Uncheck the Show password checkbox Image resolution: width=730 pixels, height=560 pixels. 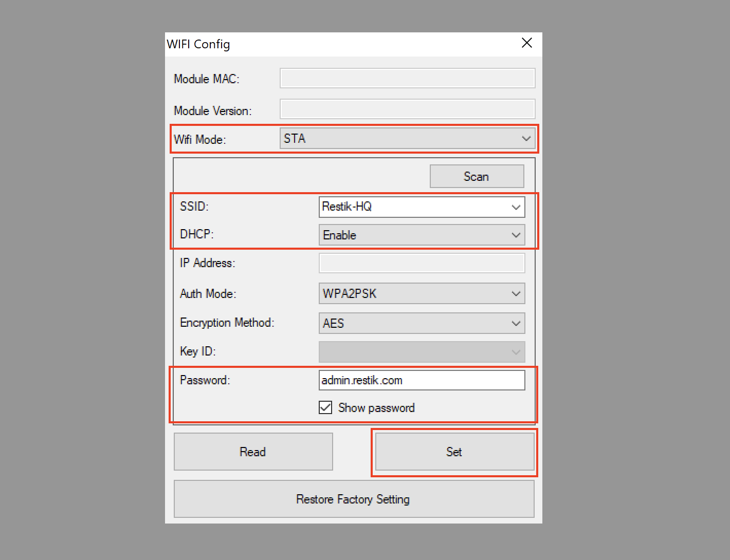coord(325,408)
